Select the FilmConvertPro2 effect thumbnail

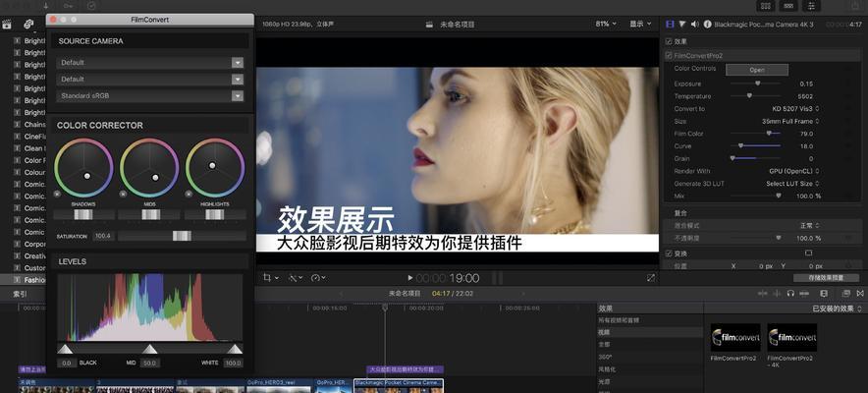click(x=735, y=338)
